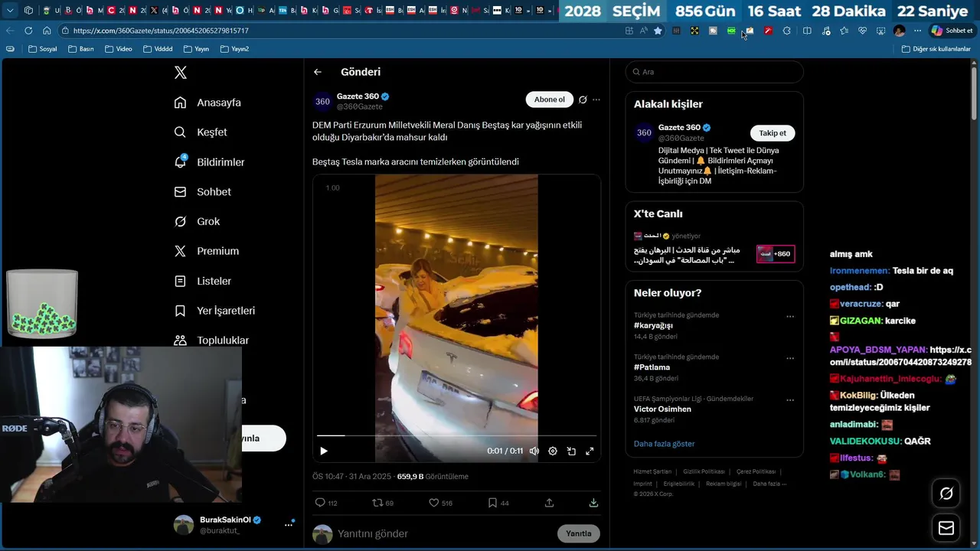Click the 659,9 B Görüntüleme view count
This screenshot has height=551, width=980.
[433, 477]
